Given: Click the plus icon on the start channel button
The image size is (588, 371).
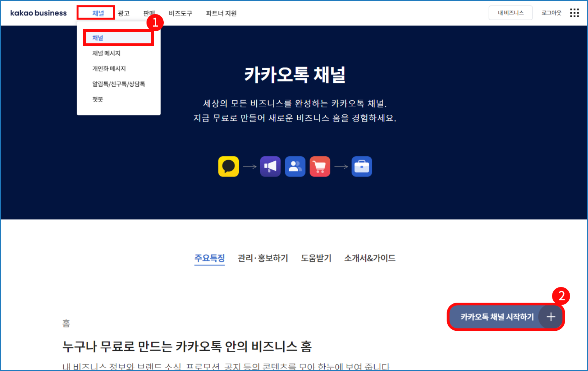Looking at the screenshot, I should coord(550,317).
